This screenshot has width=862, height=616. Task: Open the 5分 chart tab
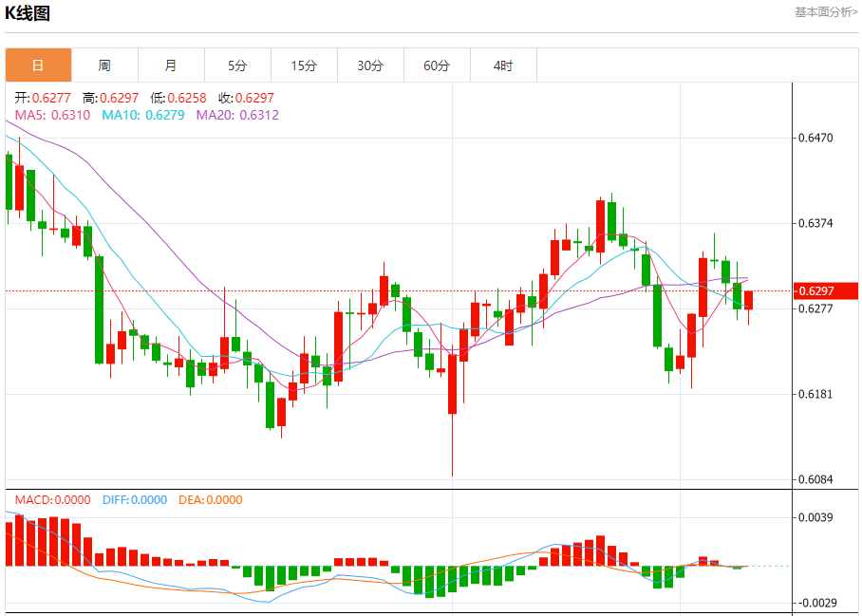tap(237, 65)
